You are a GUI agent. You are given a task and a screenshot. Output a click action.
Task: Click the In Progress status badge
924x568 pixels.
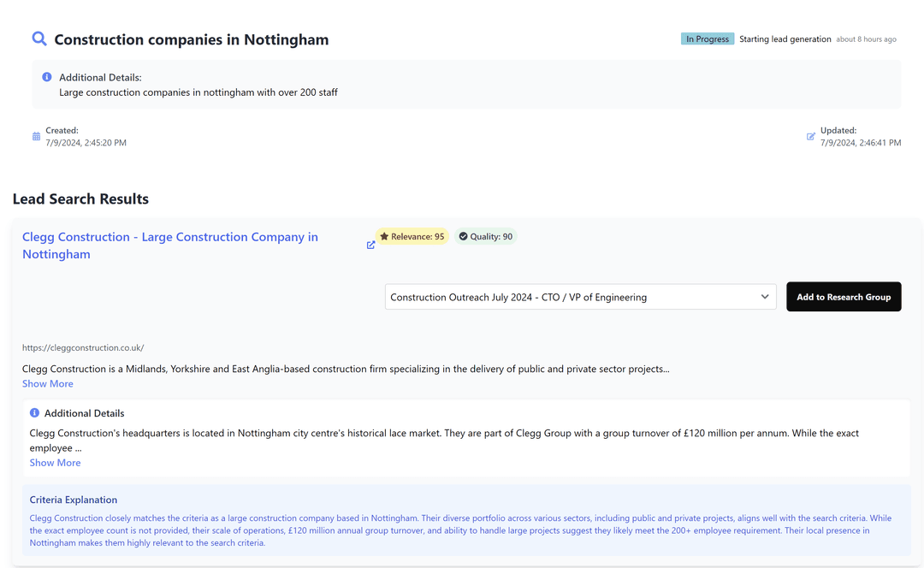(x=707, y=38)
